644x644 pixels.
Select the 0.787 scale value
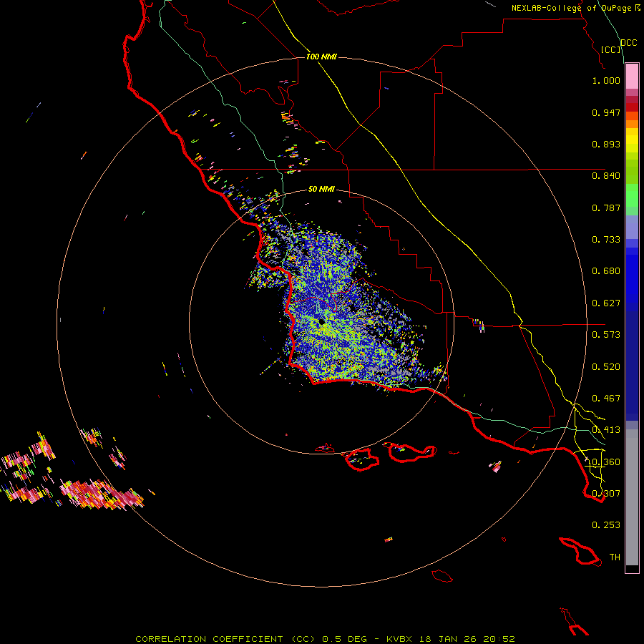pos(606,208)
